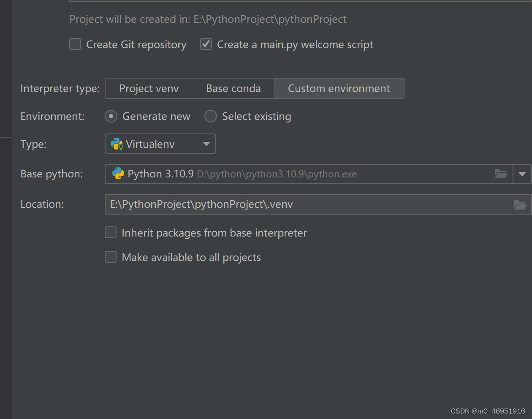532x419 pixels.
Task: Enable Make available to all projects
Action: click(x=110, y=257)
